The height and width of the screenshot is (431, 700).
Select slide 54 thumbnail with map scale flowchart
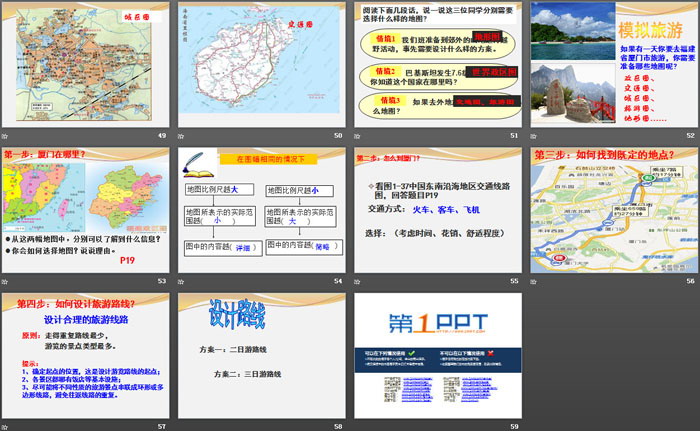click(x=262, y=210)
